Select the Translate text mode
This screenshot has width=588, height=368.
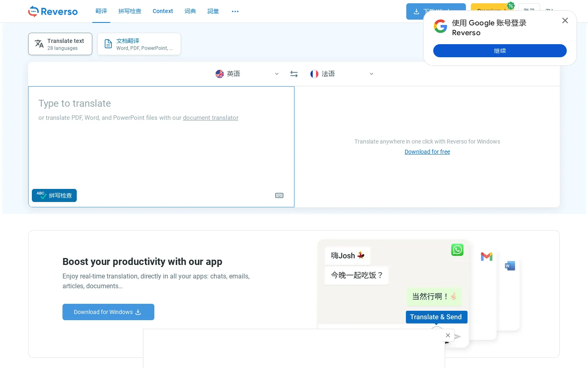click(60, 44)
